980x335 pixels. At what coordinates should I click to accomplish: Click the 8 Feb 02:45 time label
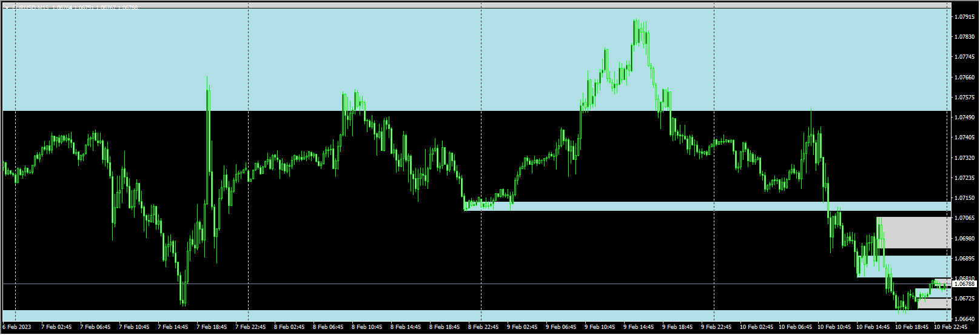(289, 327)
